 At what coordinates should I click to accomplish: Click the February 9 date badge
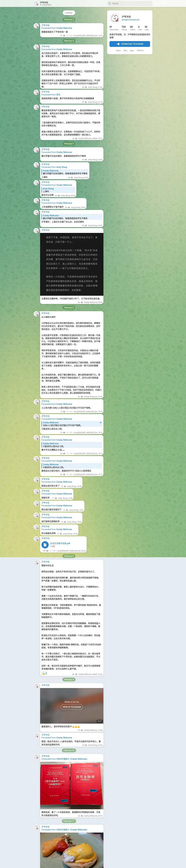(69, 680)
